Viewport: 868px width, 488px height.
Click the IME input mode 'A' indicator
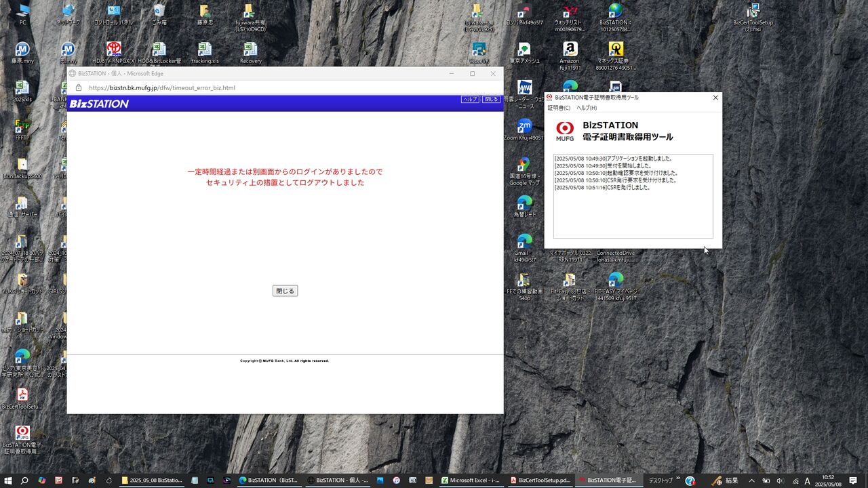pyautogui.click(x=807, y=481)
